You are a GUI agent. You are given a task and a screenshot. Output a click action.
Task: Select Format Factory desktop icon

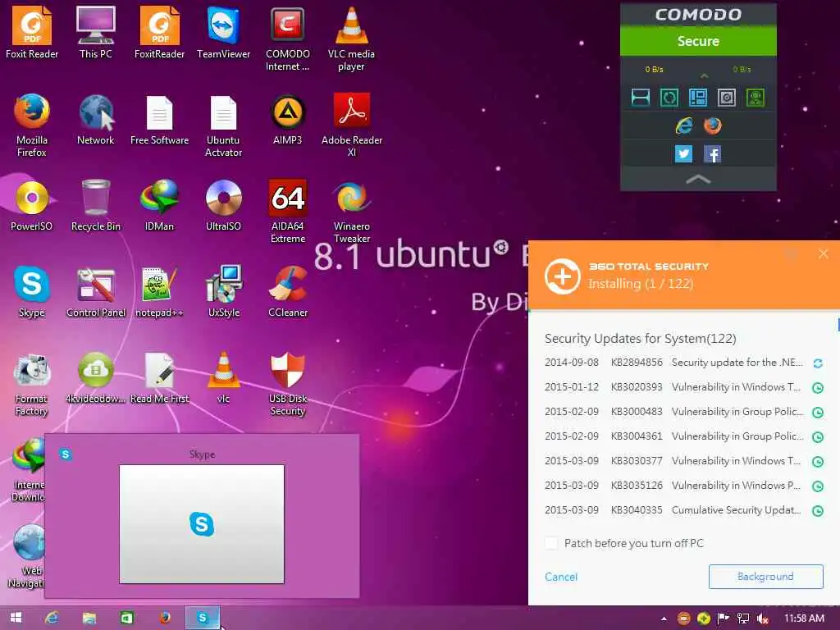[32, 384]
